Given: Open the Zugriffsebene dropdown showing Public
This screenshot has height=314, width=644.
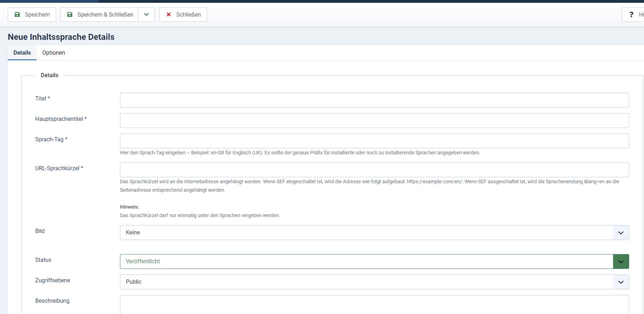Looking at the screenshot, I should 374,282.
